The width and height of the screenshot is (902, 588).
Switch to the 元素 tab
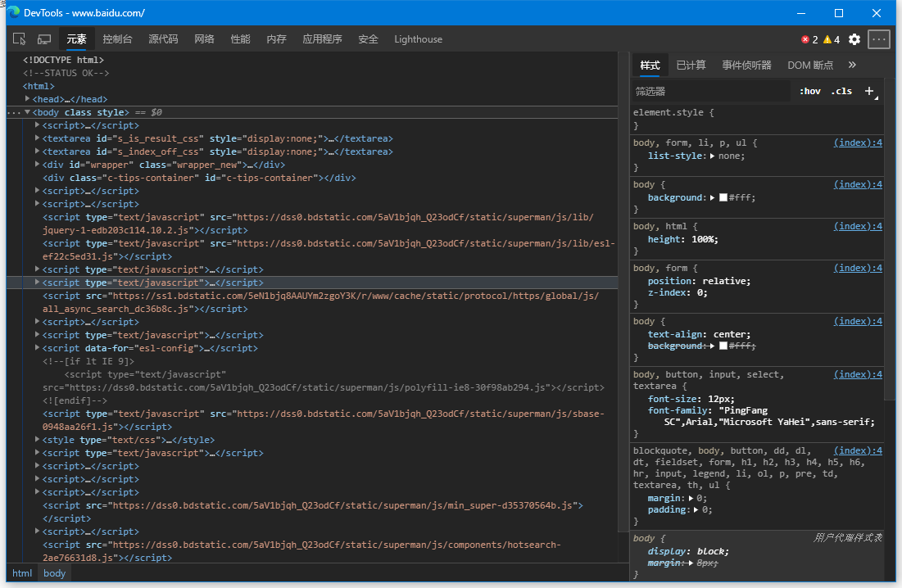(76, 39)
